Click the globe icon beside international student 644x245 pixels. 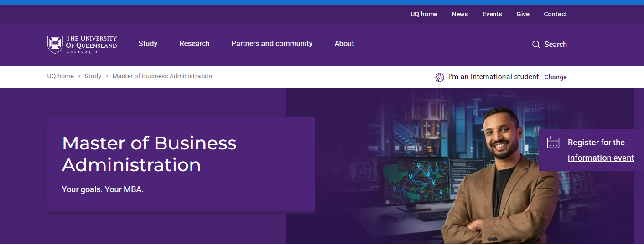(x=439, y=77)
